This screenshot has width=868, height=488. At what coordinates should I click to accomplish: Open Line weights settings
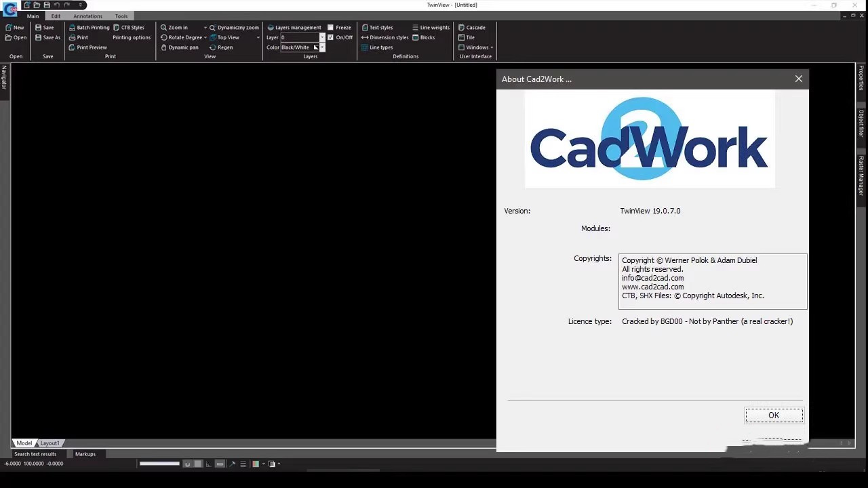[x=431, y=28]
